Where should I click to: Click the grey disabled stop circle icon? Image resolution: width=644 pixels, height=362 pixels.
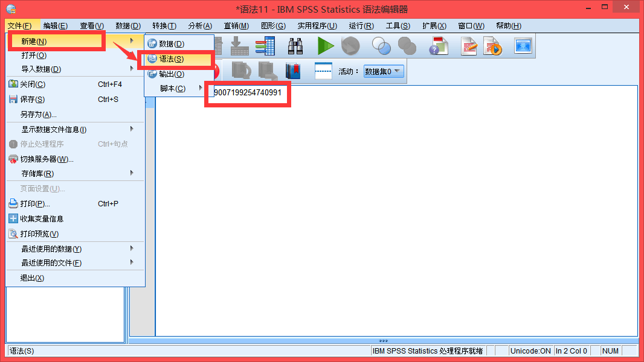(350, 46)
